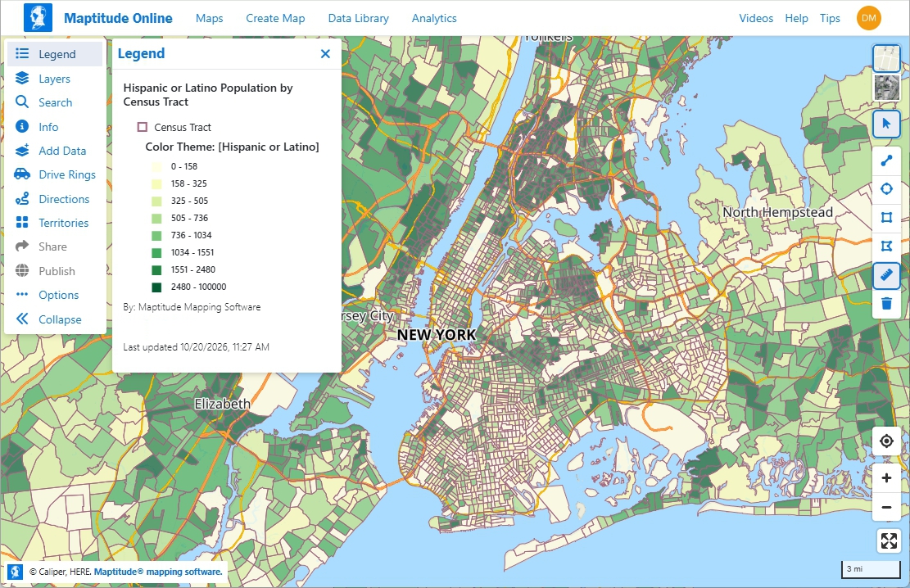Toggle full screen map view
The width and height of the screenshot is (910, 588).
pyautogui.click(x=889, y=541)
